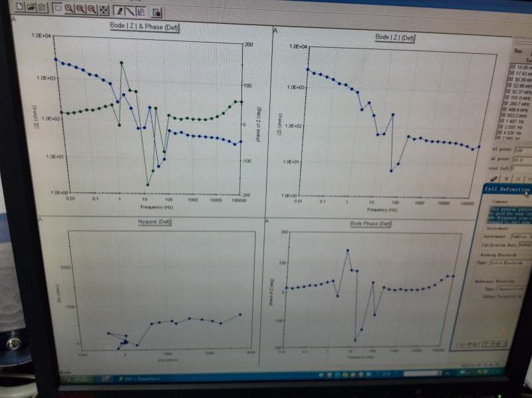The image size is (532, 398).
Task: Open the Working Electrode Type dropdown
Action: coord(510,262)
